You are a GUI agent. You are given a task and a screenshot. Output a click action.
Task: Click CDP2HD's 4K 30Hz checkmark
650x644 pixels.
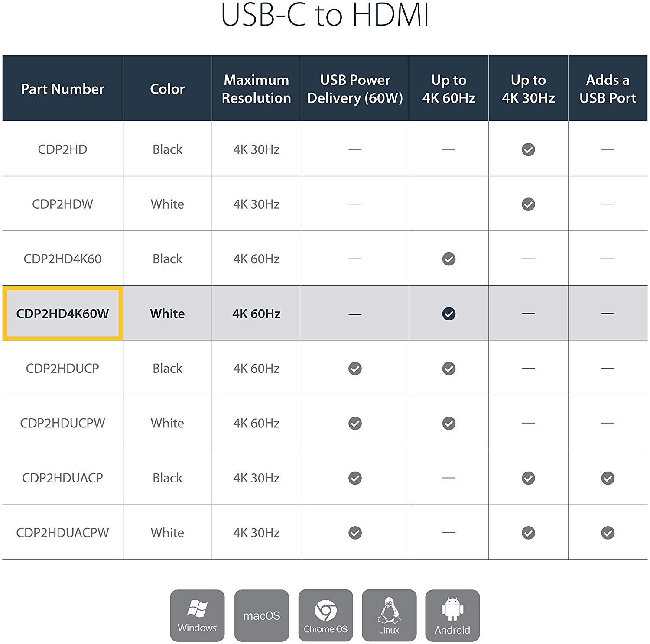coord(528,149)
